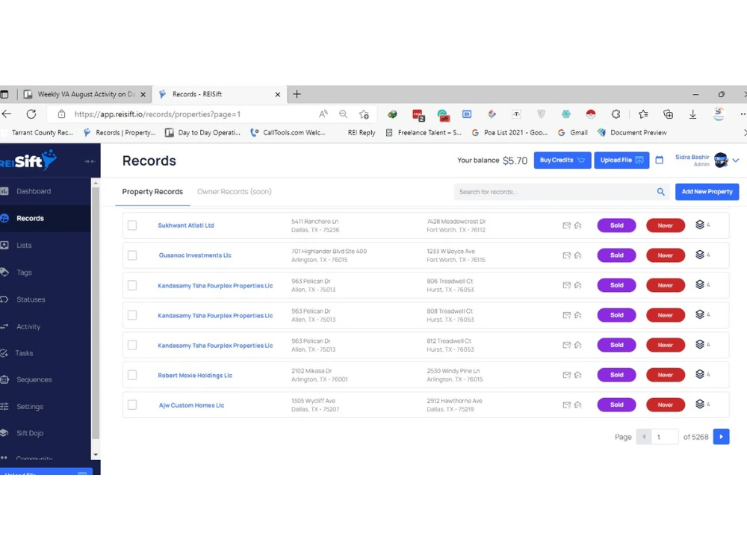This screenshot has width=747, height=560.
Task: Click Never badge in Gusanoc Investments row
Action: tap(666, 255)
